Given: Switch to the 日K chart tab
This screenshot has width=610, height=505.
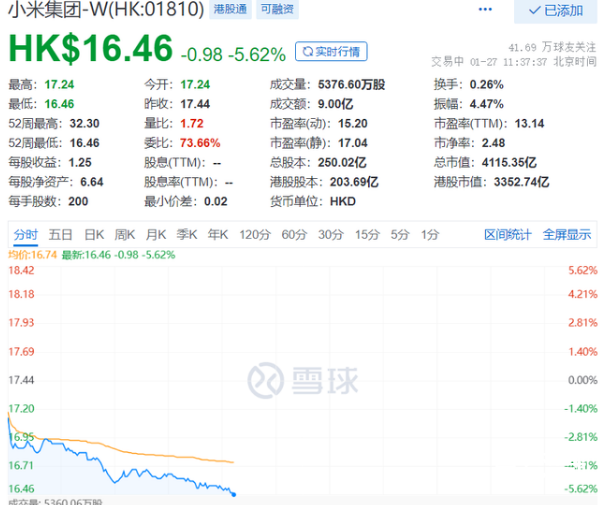Looking at the screenshot, I should pos(94,235).
